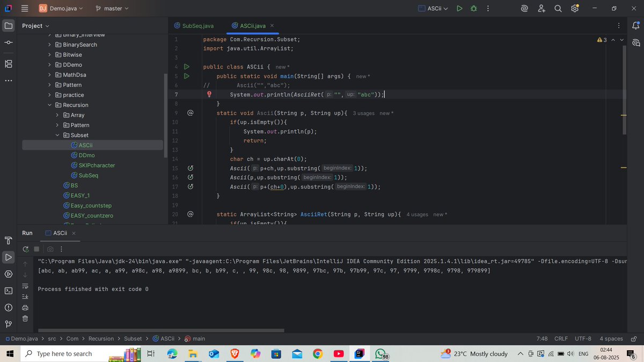This screenshot has width=644, height=362.
Task: Click run gutter arrow beside main method
Action: click(x=186, y=76)
